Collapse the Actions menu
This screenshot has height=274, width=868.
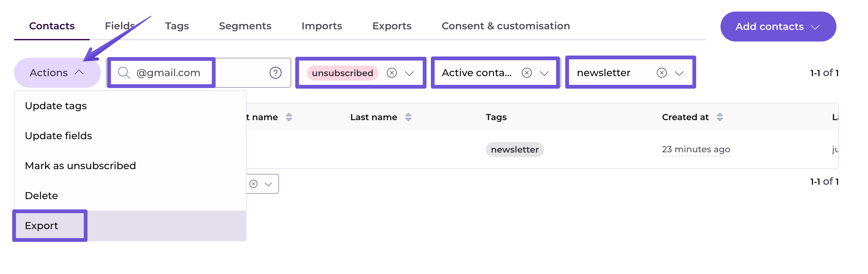click(57, 73)
